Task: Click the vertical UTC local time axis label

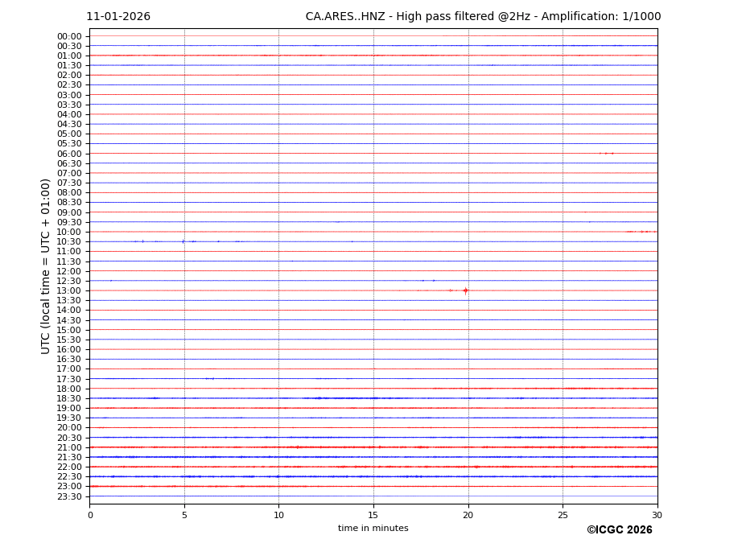Action: pos(46,266)
